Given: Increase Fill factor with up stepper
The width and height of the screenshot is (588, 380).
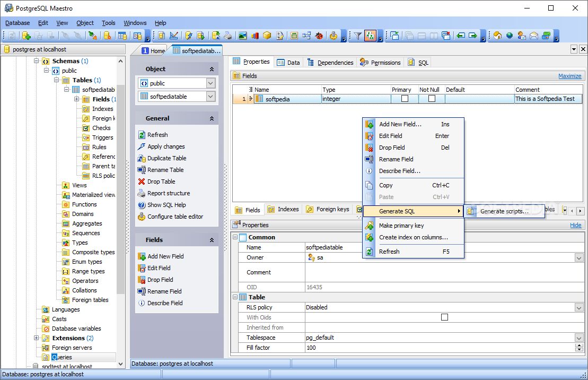Looking at the screenshot, I should 579,346.
